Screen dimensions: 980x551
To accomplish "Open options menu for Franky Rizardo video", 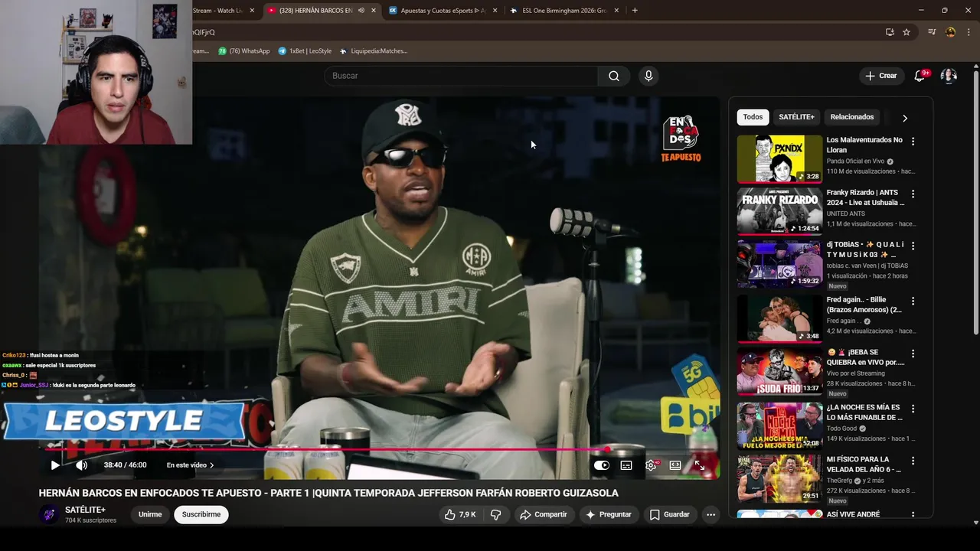I will (913, 194).
